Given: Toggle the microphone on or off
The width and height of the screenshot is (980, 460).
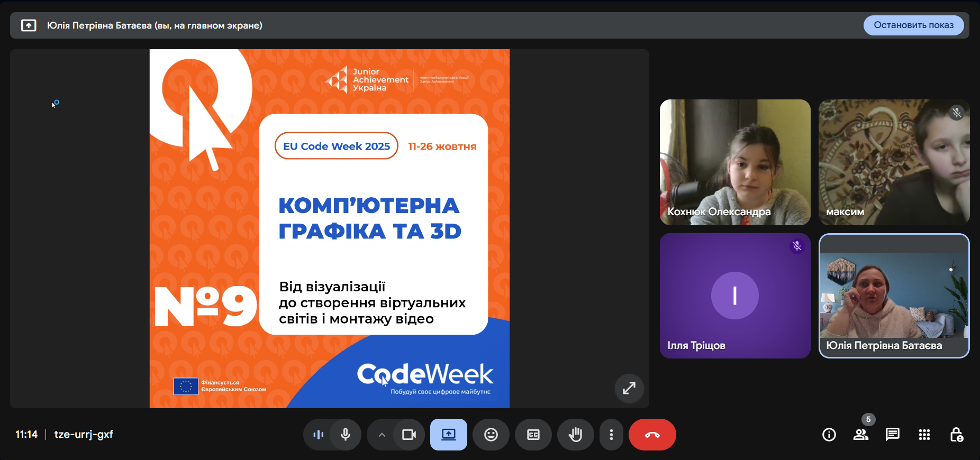Looking at the screenshot, I should (x=346, y=435).
